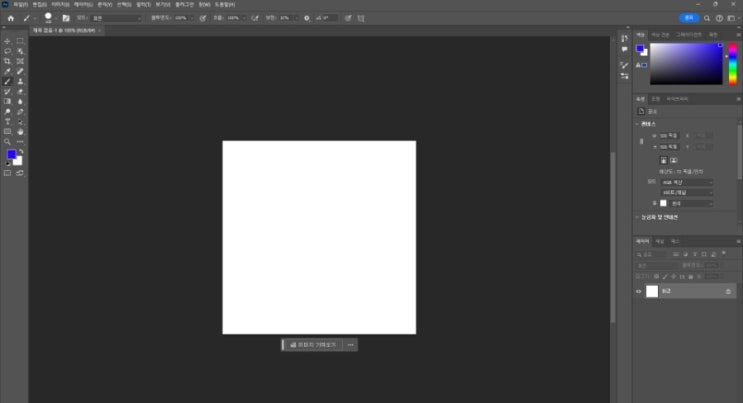The width and height of the screenshot is (743, 403).
Task: Select the Eraser tool
Action: [x=20, y=92]
